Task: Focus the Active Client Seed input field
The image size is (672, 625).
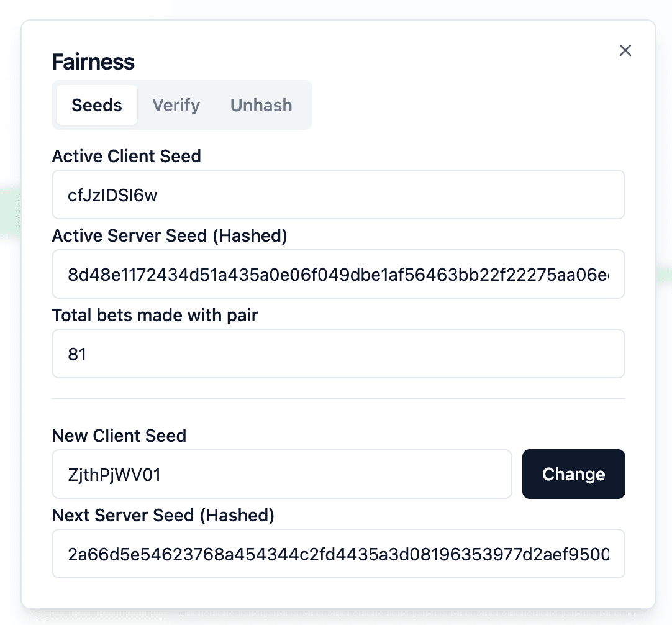Action: click(338, 194)
